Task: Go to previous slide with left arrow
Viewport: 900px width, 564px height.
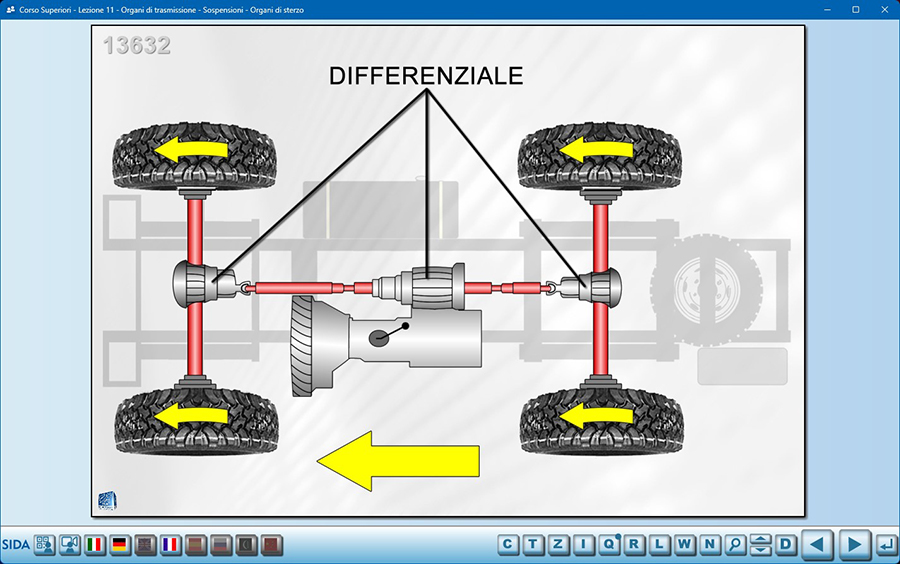Action: tap(818, 545)
